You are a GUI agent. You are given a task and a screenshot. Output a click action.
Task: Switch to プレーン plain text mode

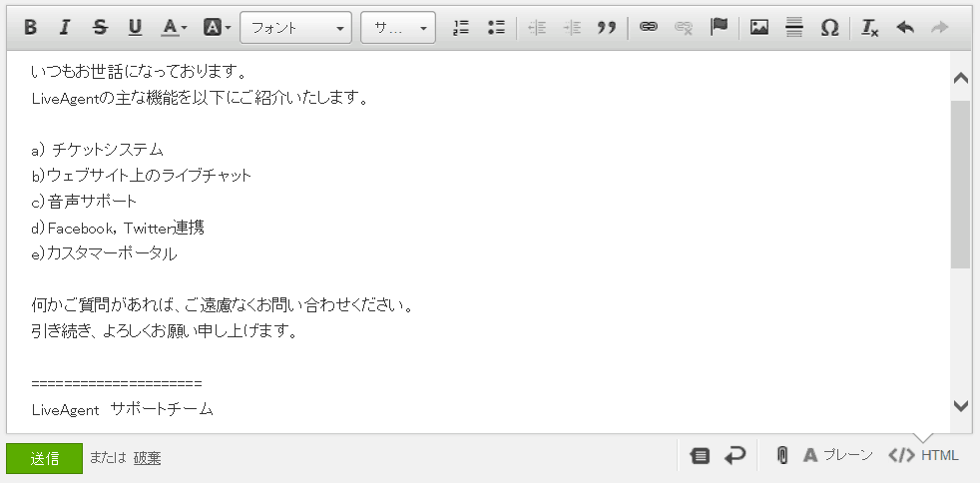coord(837,455)
